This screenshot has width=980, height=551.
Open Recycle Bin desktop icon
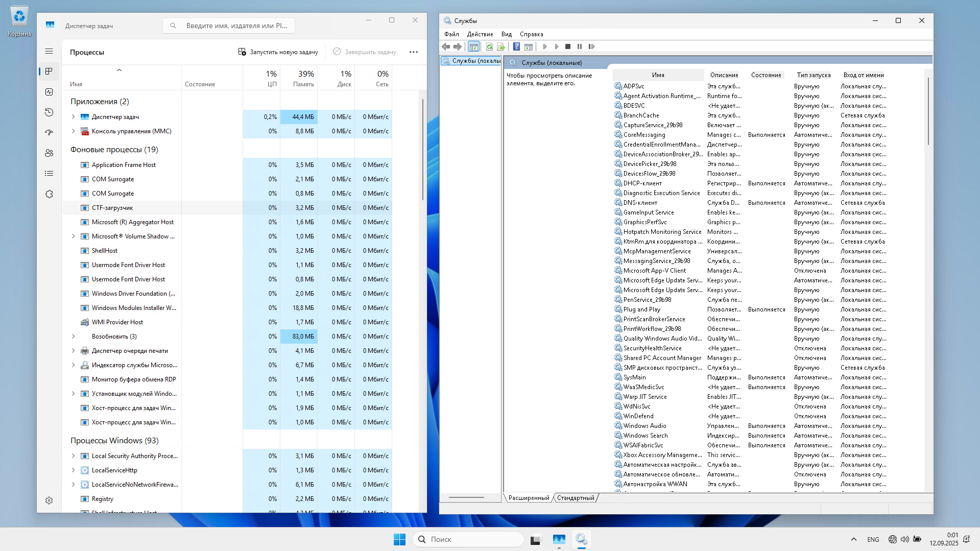coord(19,21)
